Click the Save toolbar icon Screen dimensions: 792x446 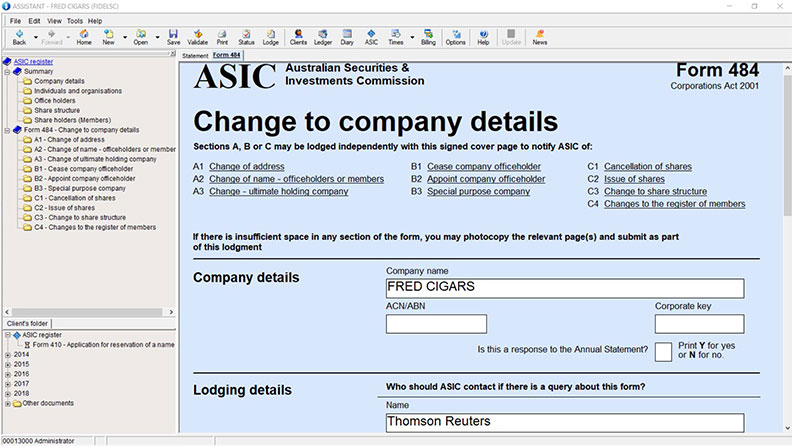[173, 37]
